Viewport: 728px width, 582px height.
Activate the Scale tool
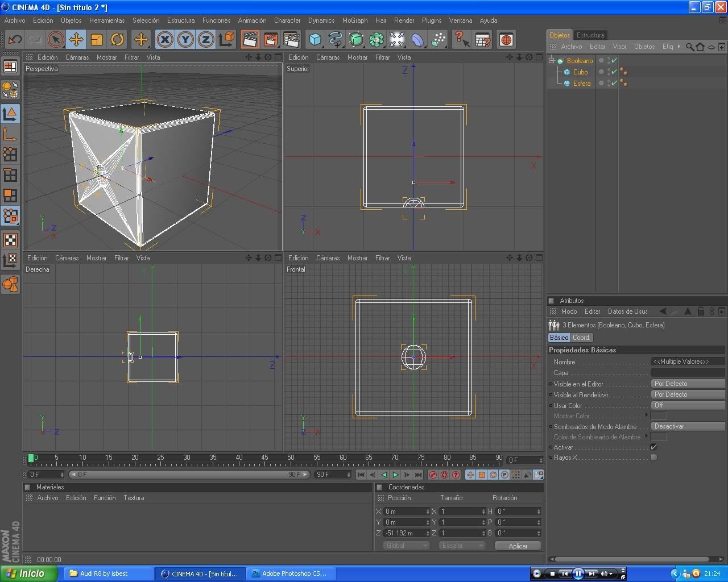tap(96, 39)
